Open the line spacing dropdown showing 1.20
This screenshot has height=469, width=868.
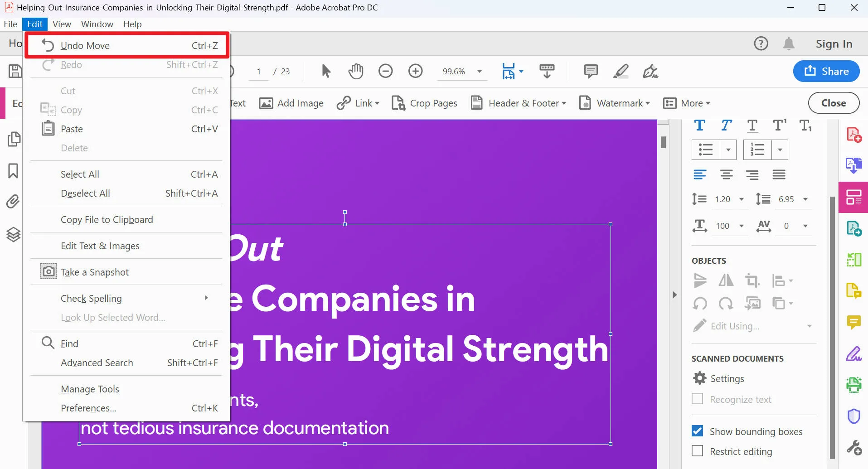pyautogui.click(x=741, y=199)
